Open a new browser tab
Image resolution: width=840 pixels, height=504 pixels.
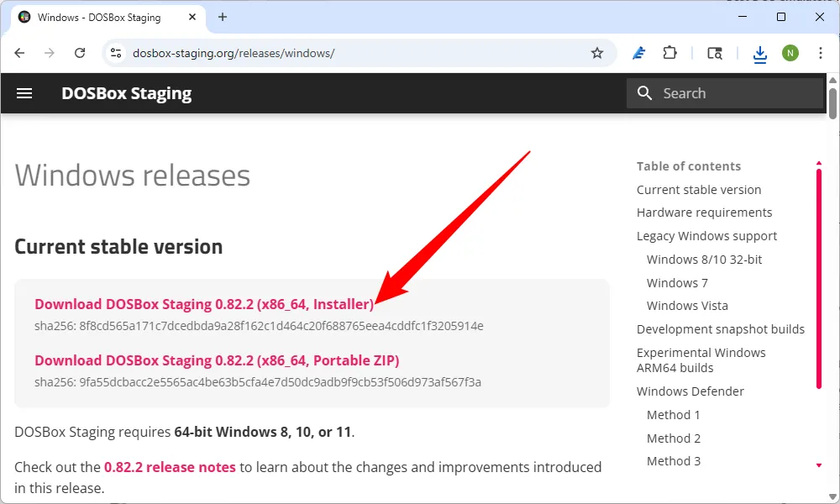click(x=223, y=17)
